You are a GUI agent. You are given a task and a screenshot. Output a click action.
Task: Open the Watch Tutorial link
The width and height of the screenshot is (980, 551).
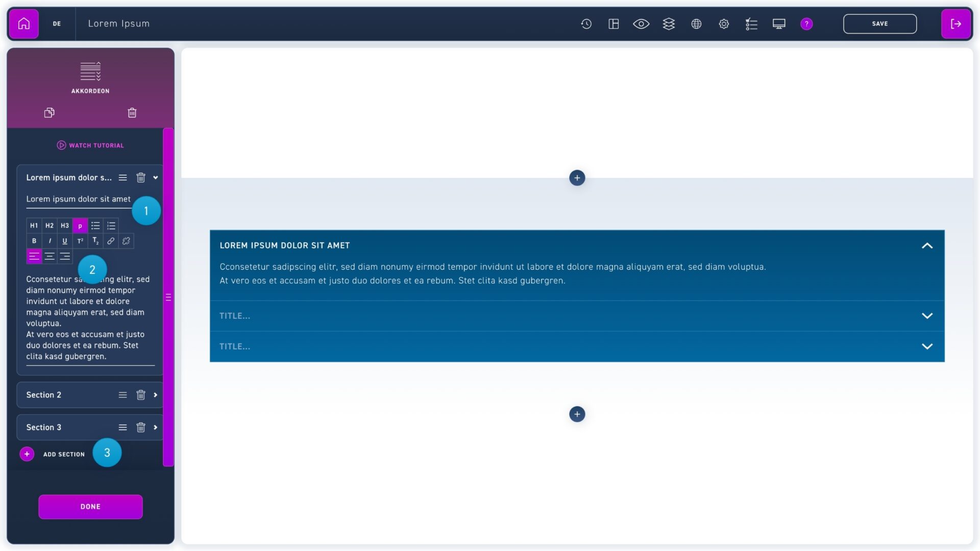90,145
